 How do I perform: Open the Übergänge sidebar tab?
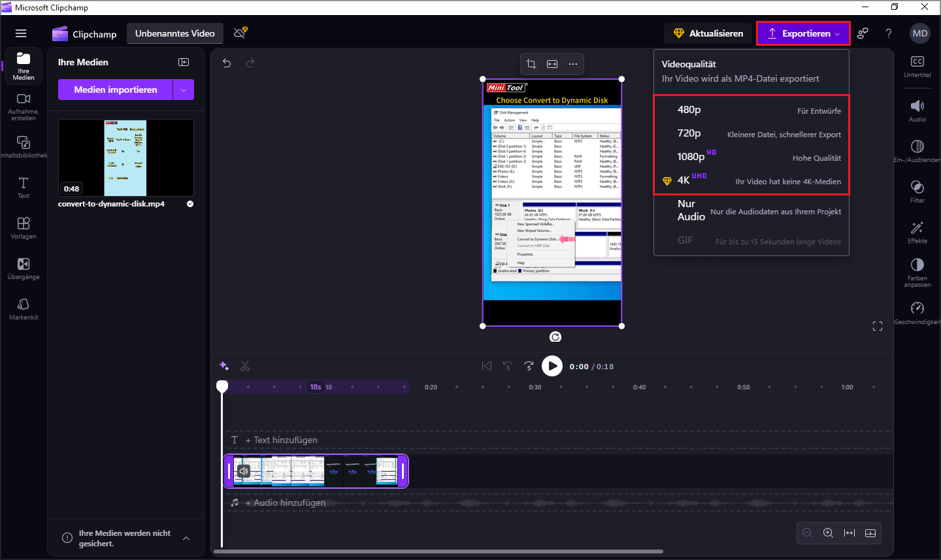pos(24,269)
